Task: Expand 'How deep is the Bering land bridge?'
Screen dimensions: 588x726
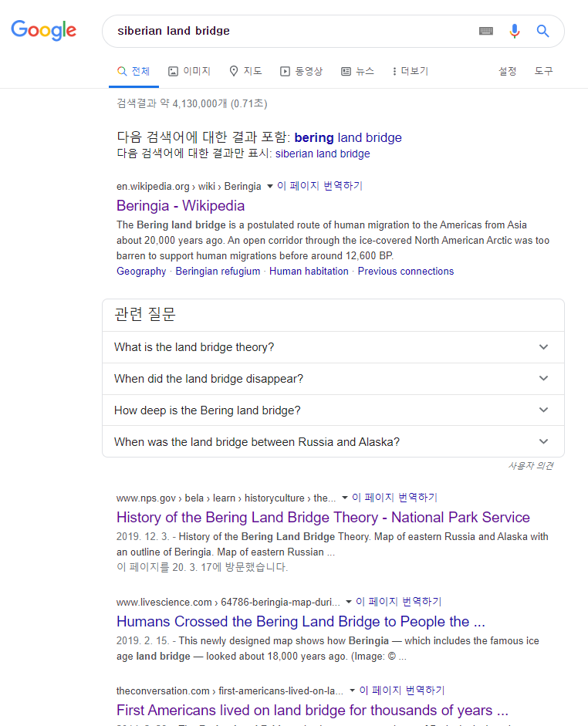Action: point(333,410)
